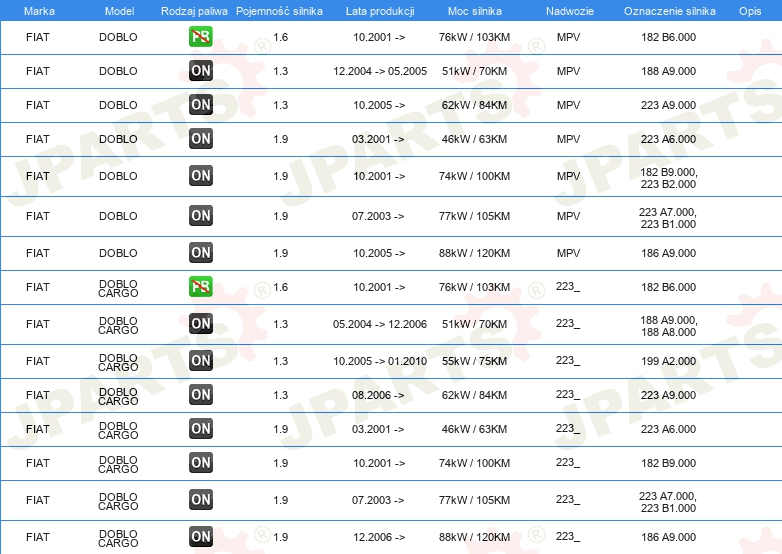Click engine code 182 B6.000 in Doblo MPV row
Image resolution: width=782 pixels, height=554 pixels.
coord(668,37)
